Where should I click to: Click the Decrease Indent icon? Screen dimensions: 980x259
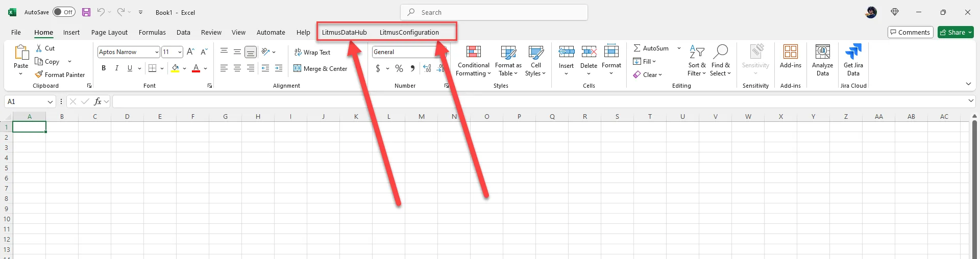265,68
